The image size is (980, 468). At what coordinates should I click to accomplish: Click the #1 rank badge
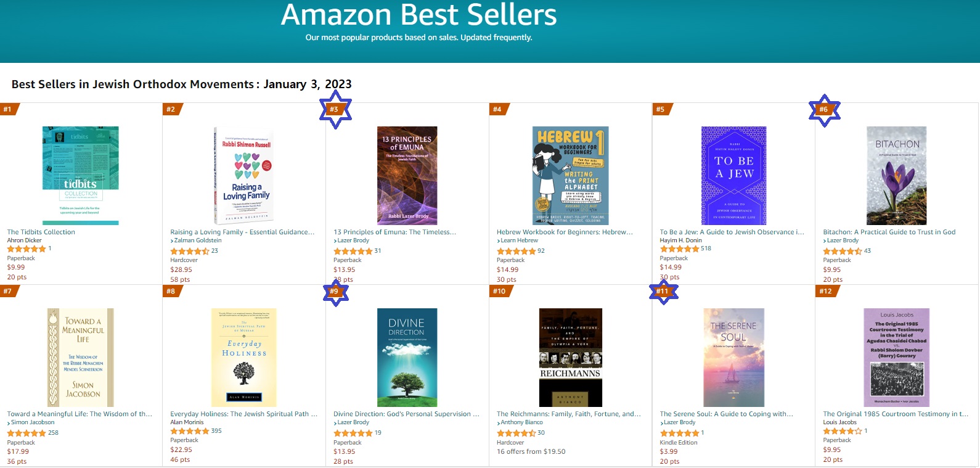point(8,110)
